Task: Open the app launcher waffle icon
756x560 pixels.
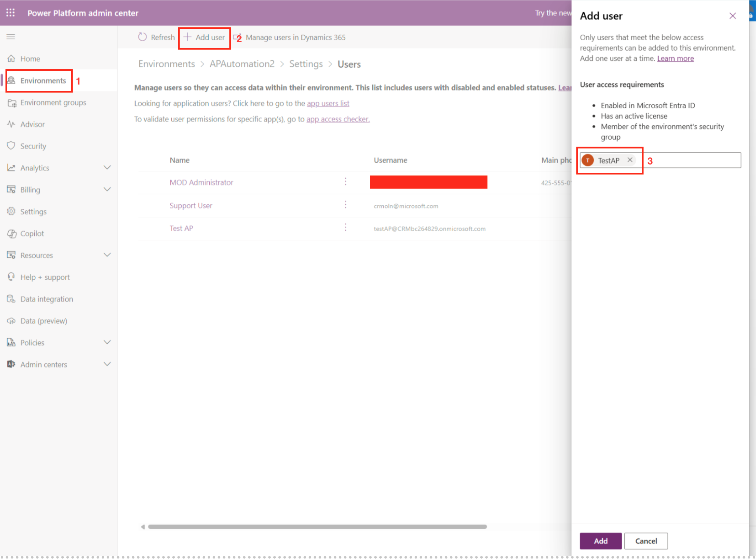Action: (x=11, y=13)
